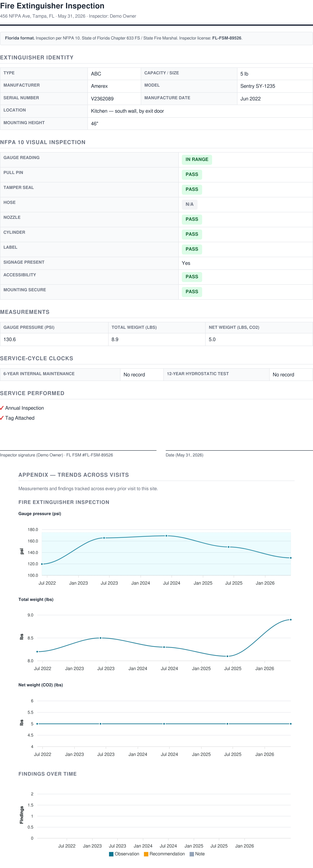
Task: Click the Inspector signature line
Action: click(x=78, y=450)
